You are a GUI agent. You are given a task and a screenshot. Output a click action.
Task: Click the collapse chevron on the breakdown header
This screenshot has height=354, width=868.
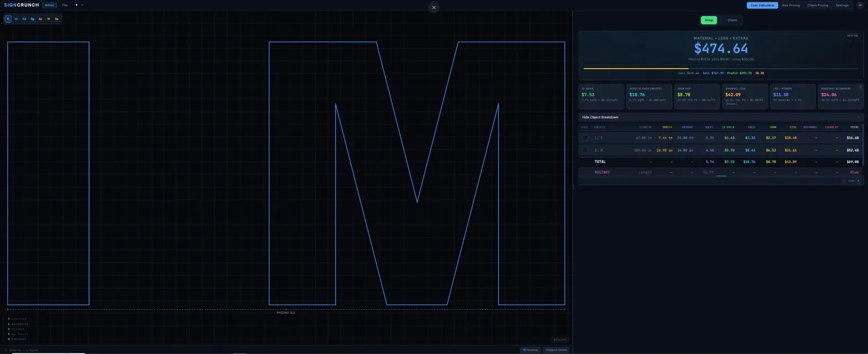tap(858, 117)
